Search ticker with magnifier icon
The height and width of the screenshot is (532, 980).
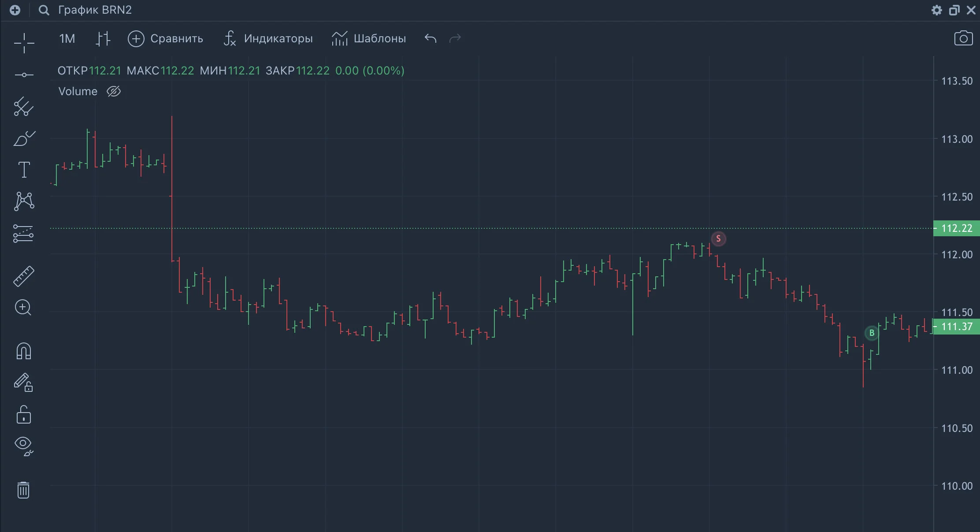click(44, 10)
